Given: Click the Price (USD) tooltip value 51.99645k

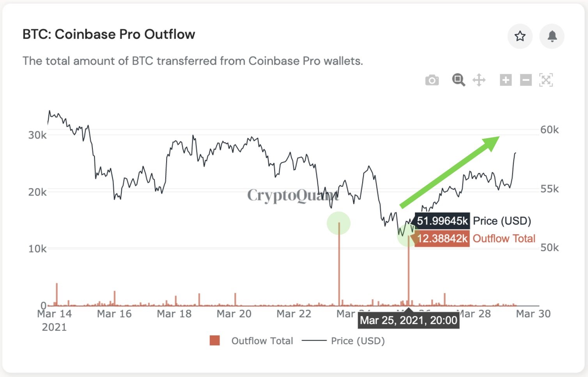Looking at the screenshot, I should pyautogui.click(x=443, y=221).
